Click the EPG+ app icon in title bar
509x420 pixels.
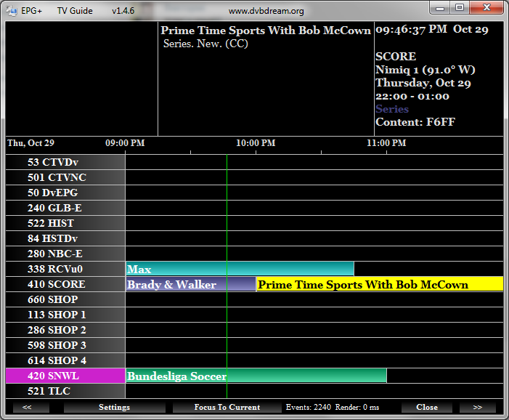12,11
